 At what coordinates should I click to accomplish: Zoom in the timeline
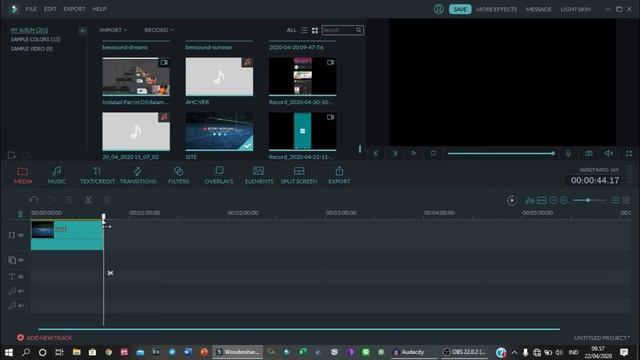pos(564,200)
